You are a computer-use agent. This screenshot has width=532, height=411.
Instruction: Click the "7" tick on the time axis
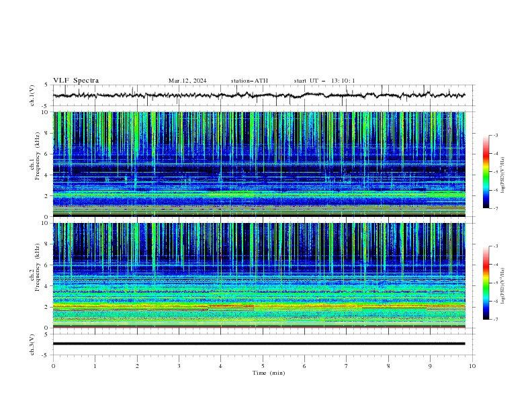[x=347, y=366]
